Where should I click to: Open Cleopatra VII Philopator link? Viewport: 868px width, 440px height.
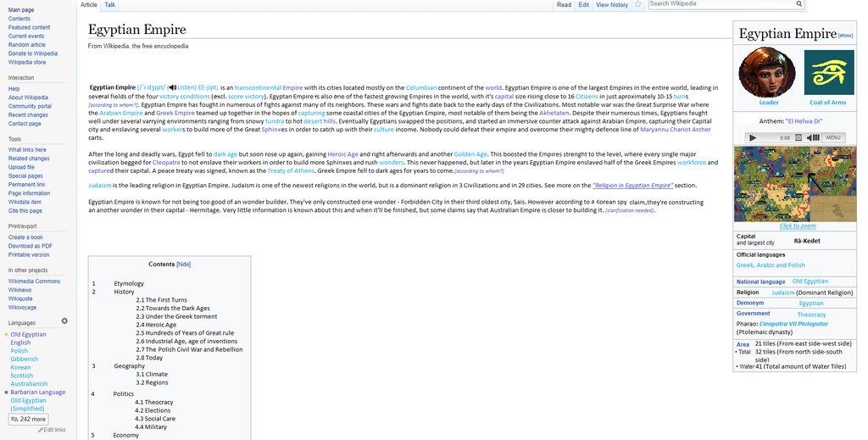(793, 325)
